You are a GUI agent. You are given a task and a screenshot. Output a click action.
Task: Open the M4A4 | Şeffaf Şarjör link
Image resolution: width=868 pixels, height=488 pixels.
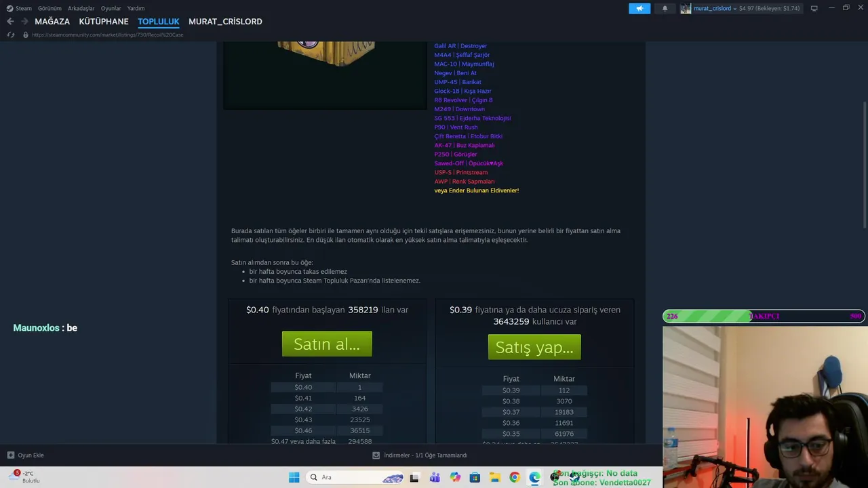click(462, 55)
